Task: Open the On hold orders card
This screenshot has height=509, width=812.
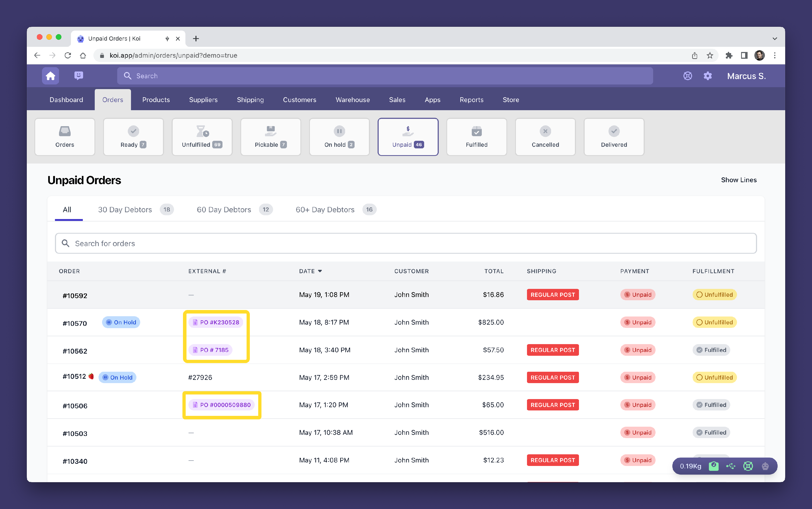Action: 339,137
